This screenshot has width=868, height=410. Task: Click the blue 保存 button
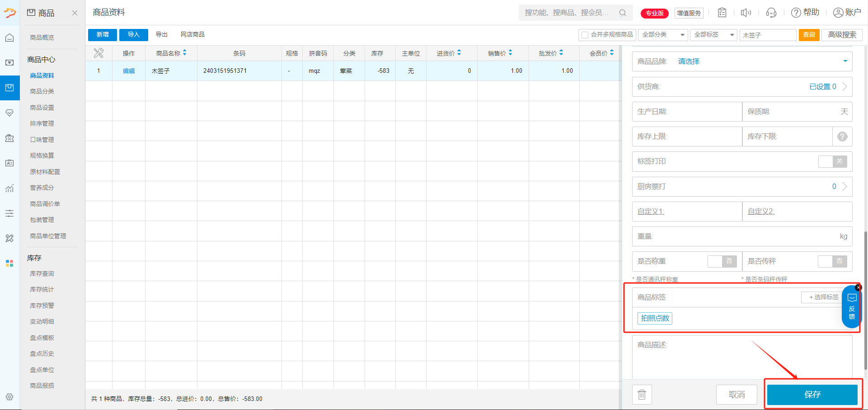tap(812, 395)
